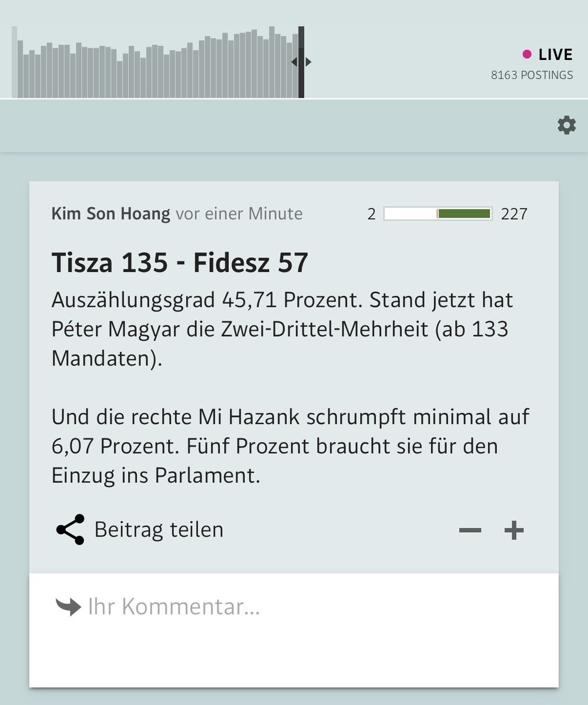Click the negative vote count 2
This screenshot has width=588, height=705.
[371, 214]
